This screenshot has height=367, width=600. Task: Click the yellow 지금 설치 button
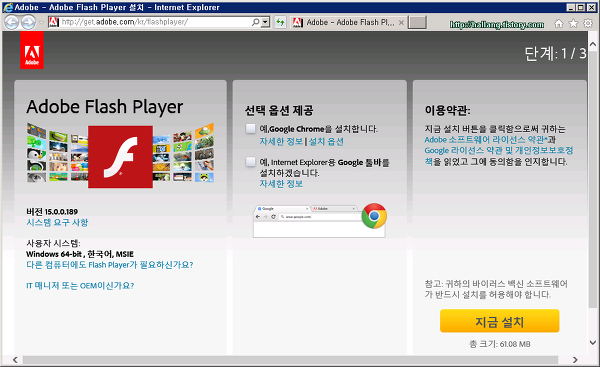499,321
